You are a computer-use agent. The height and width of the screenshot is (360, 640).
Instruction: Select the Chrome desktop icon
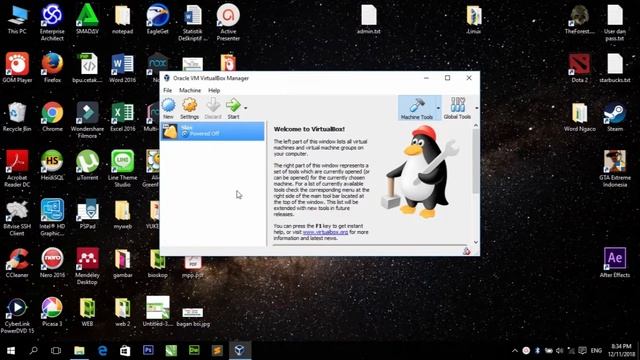point(52,117)
